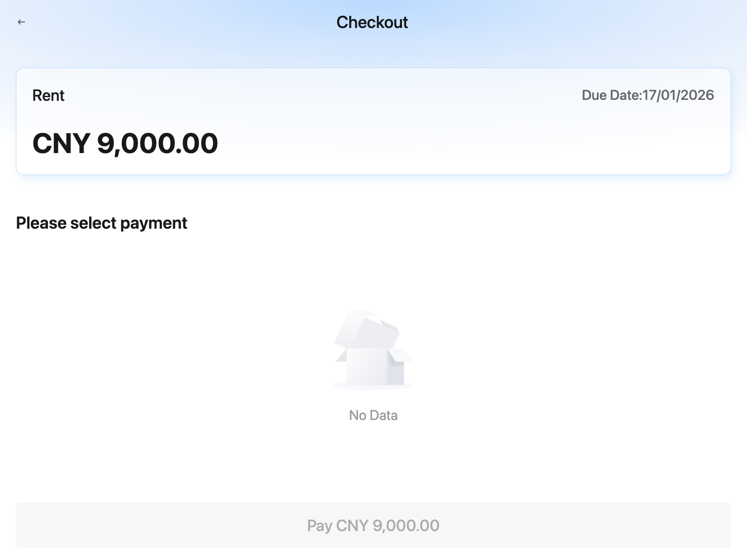Select the Rent label on the card
Image resolution: width=747 pixels, height=560 pixels.
49,96
